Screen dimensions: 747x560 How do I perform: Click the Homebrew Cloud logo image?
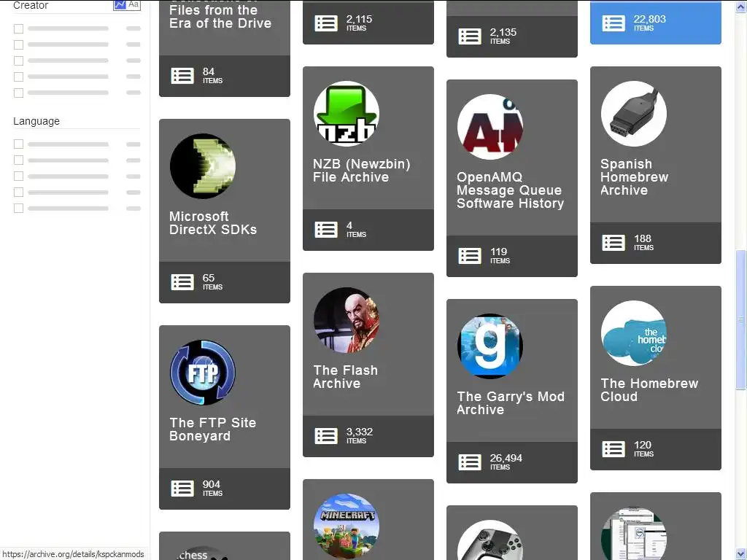tap(634, 332)
